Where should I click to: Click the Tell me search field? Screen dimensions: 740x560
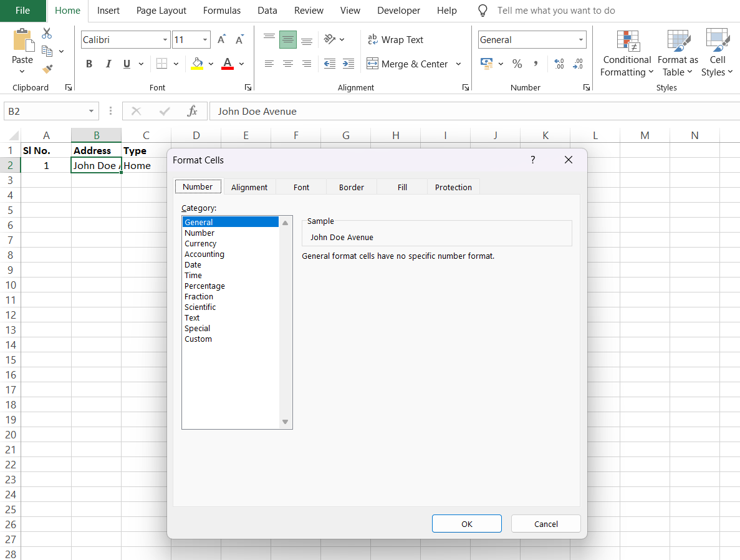[556, 11]
